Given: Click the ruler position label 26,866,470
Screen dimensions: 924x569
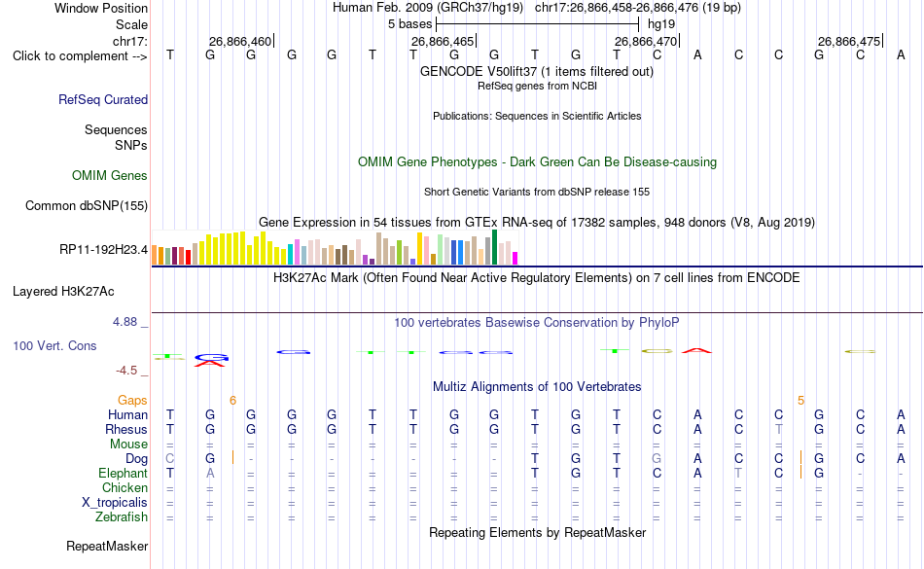Looking at the screenshot, I should pos(646,41).
